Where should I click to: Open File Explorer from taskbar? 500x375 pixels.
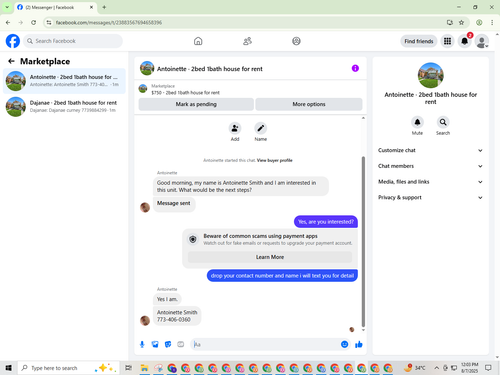(x=144, y=368)
